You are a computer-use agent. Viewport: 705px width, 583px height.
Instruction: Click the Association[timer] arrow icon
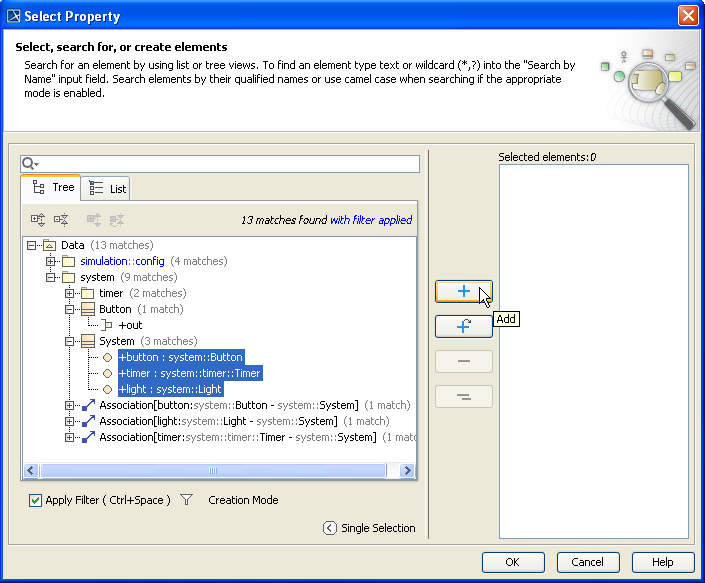pos(88,437)
